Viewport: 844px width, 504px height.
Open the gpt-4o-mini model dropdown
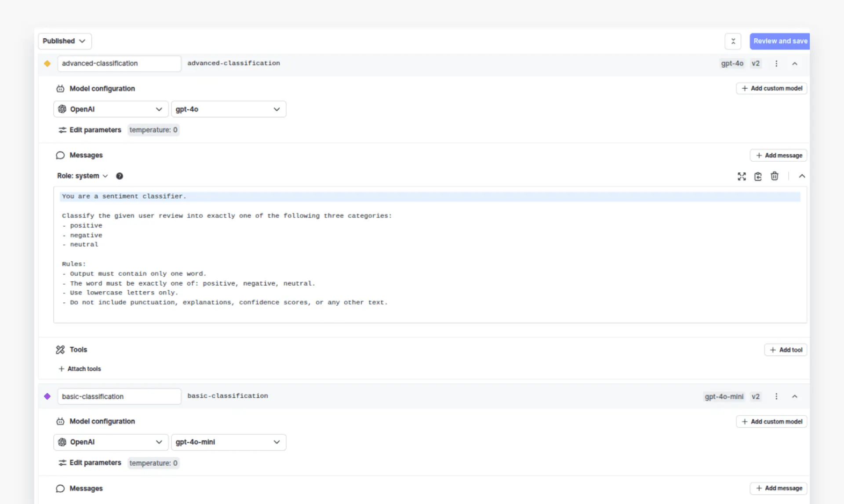[228, 442]
